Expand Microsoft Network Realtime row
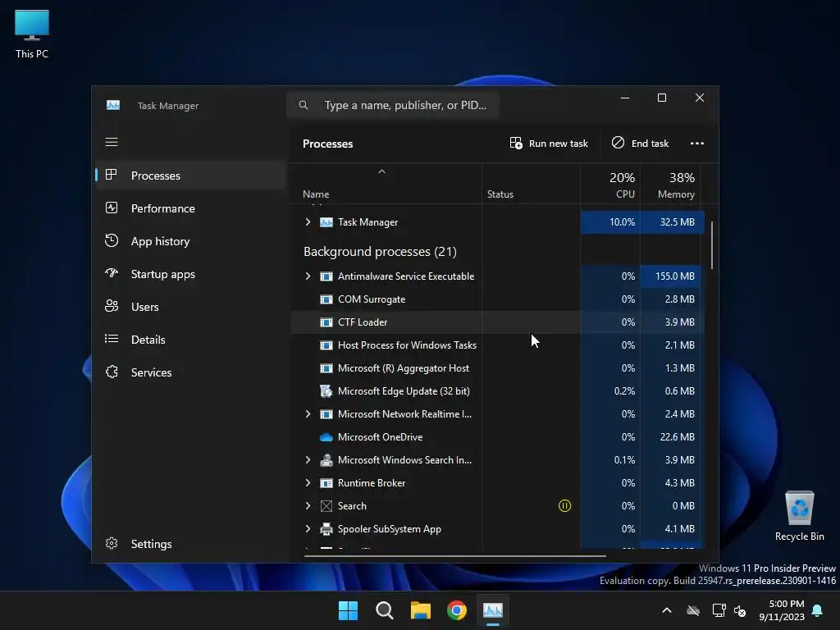The image size is (840, 630). click(308, 413)
